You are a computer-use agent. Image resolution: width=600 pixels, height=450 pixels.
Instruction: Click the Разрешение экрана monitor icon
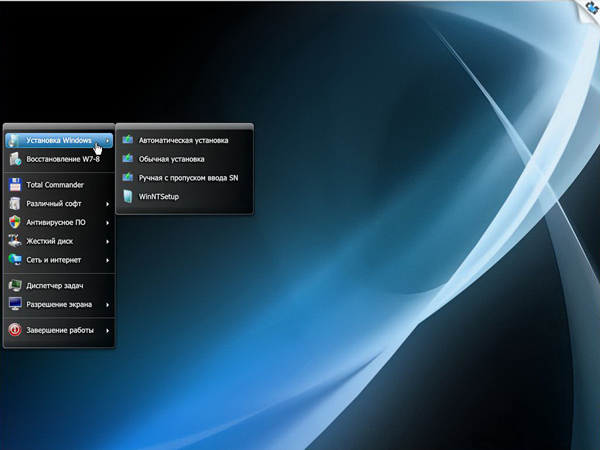(x=15, y=304)
